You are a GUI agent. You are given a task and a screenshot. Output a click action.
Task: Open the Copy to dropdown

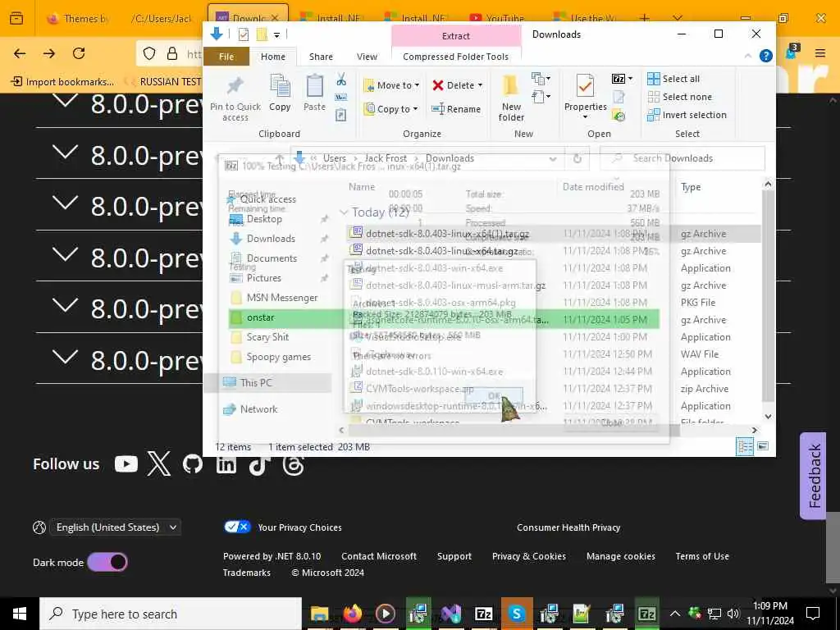(x=390, y=109)
